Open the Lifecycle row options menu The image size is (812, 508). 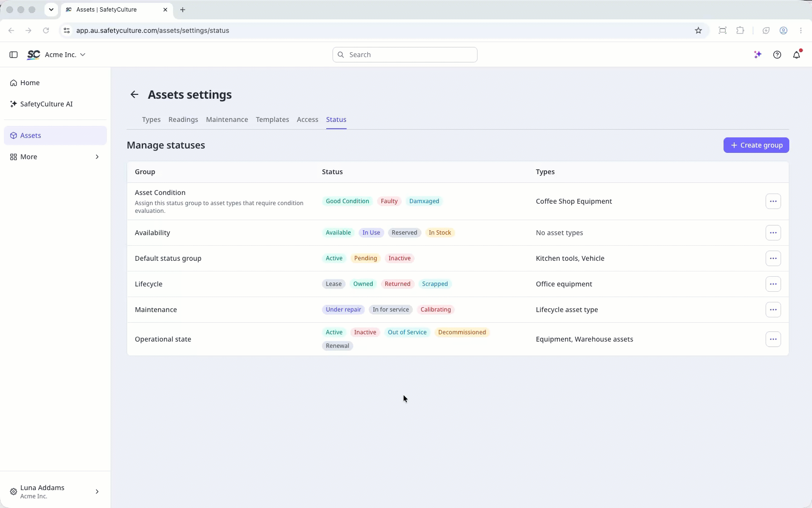pos(773,284)
